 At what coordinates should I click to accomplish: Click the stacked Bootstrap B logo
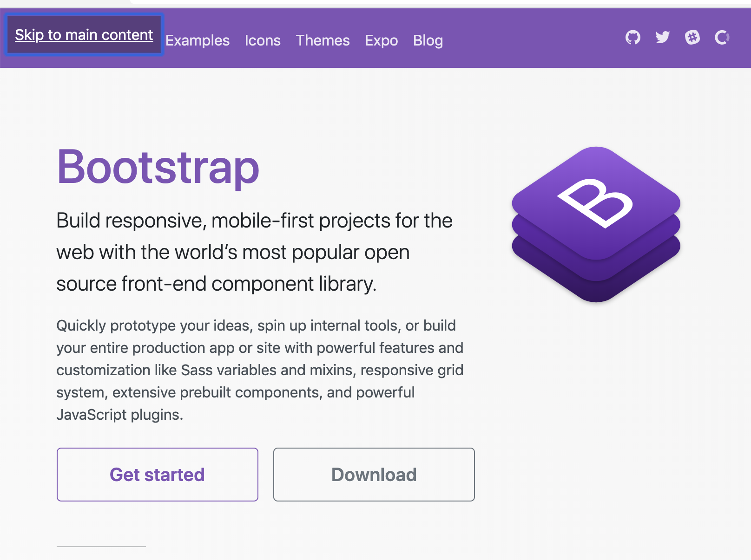coord(596,224)
